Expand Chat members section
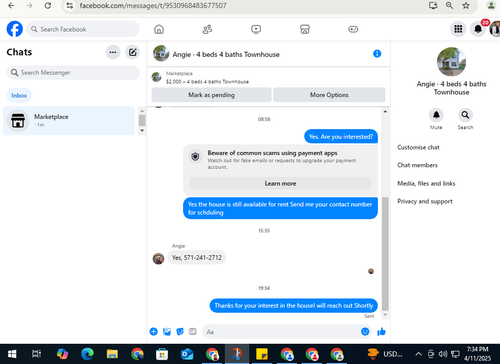Image resolution: width=500 pixels, height=364 pixels. point(417,165)
